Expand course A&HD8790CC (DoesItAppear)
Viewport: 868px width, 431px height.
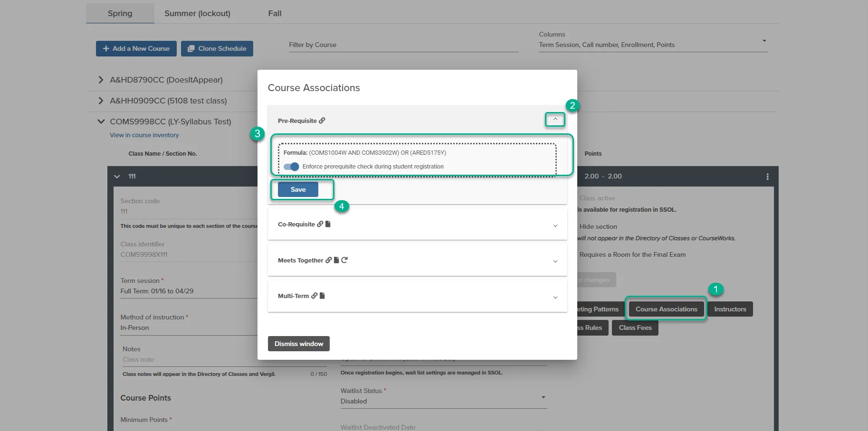(101, 80)
